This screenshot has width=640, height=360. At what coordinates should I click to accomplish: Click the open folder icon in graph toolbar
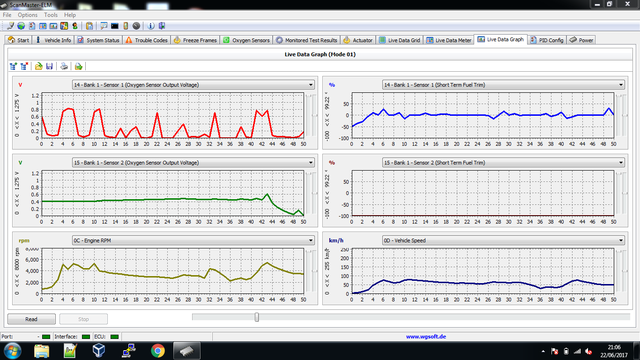(x=38, y=66)
